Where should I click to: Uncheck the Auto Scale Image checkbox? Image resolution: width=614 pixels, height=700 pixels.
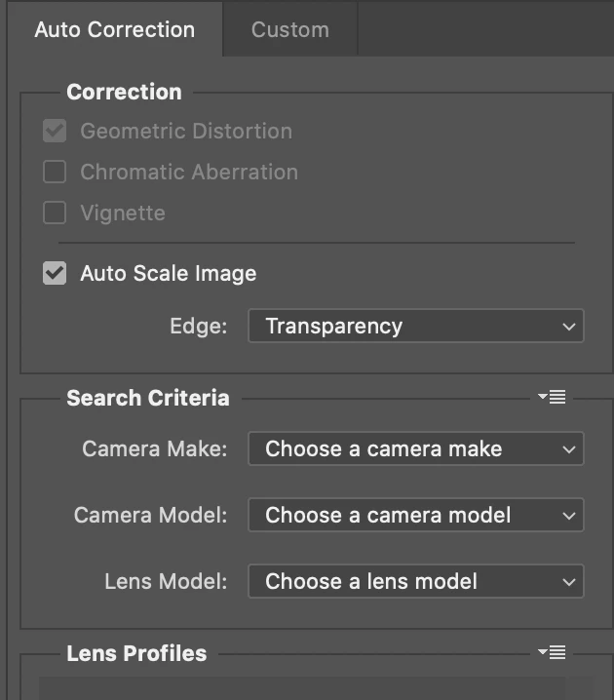click(55, 273)
